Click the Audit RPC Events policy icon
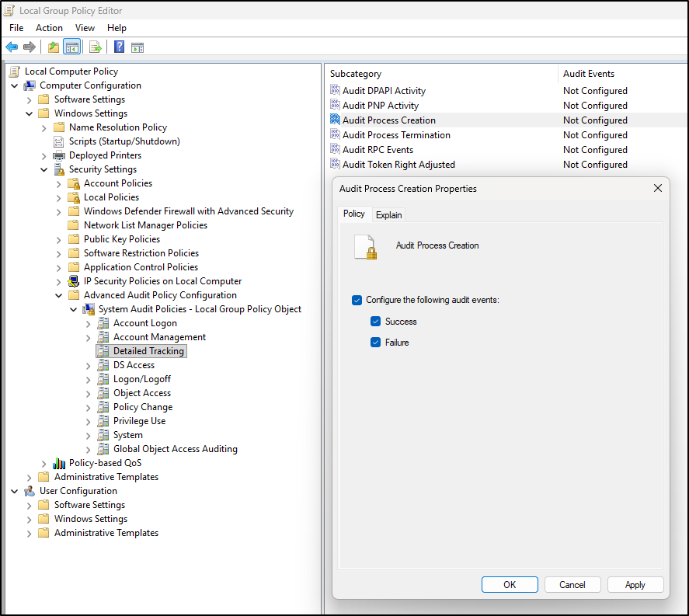Viewport: 689px width, 616px height. [x=335, y=149]
